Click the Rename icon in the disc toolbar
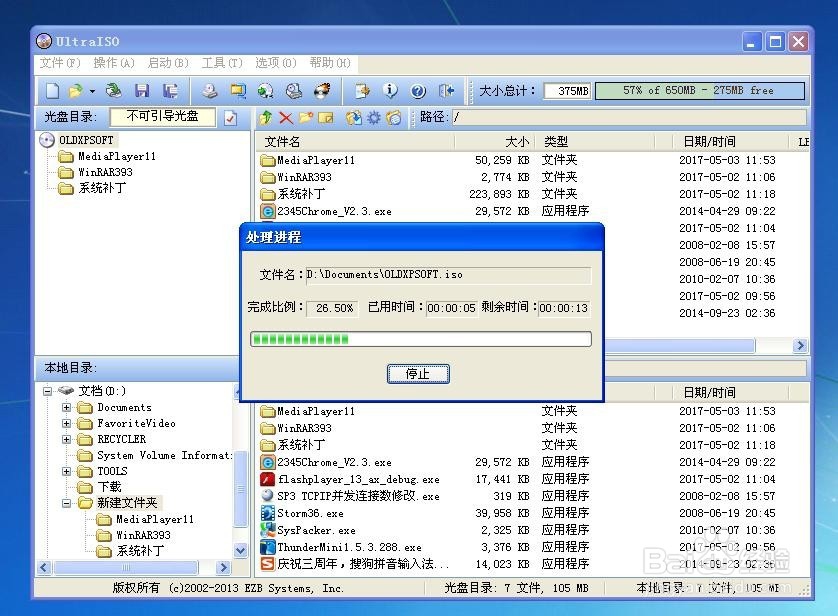The height and width of the screenshot is (616, 838). 325,118
